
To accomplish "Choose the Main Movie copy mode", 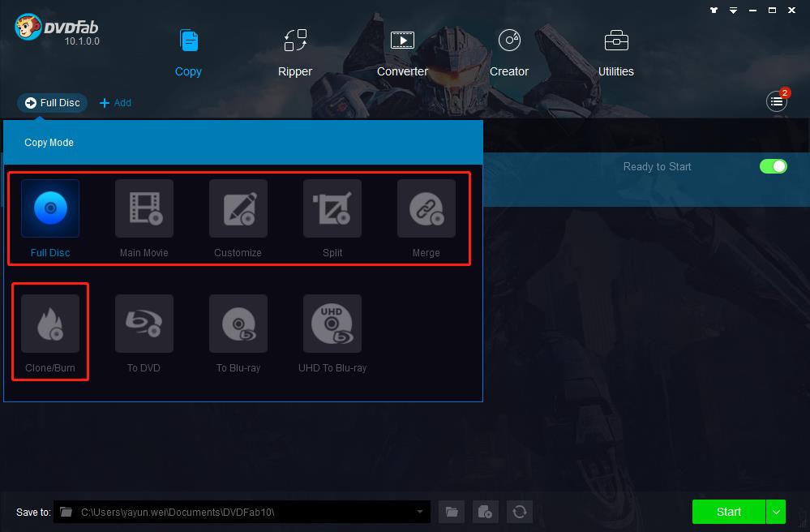I will pos(144,208).
